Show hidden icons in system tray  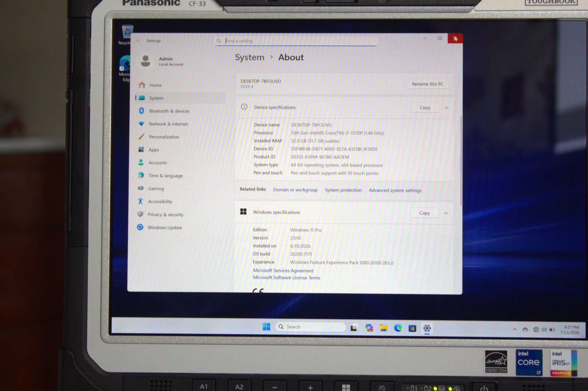click(x=515, y=329)
